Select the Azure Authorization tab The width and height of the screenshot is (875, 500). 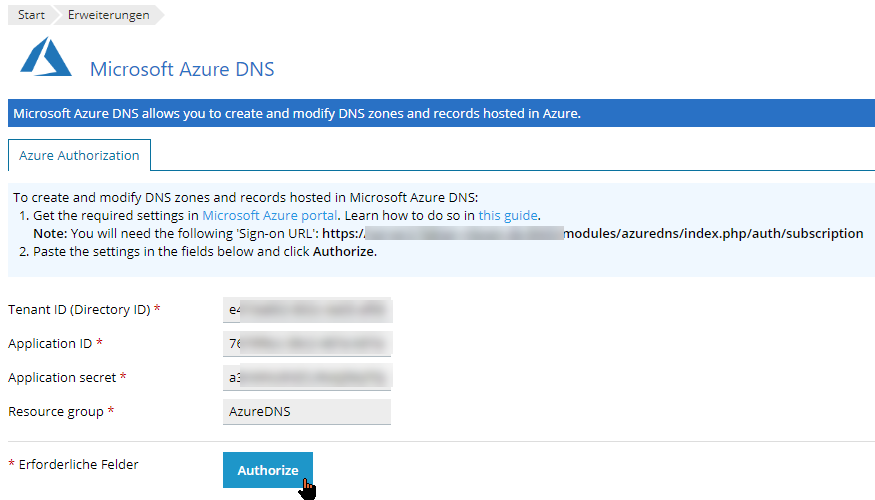click(79, 155)
